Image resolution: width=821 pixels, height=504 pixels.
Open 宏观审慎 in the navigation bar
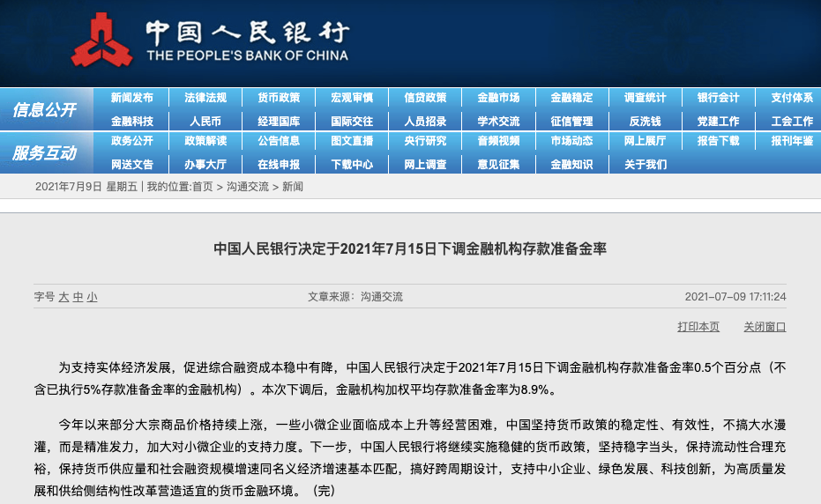[352, 98]
